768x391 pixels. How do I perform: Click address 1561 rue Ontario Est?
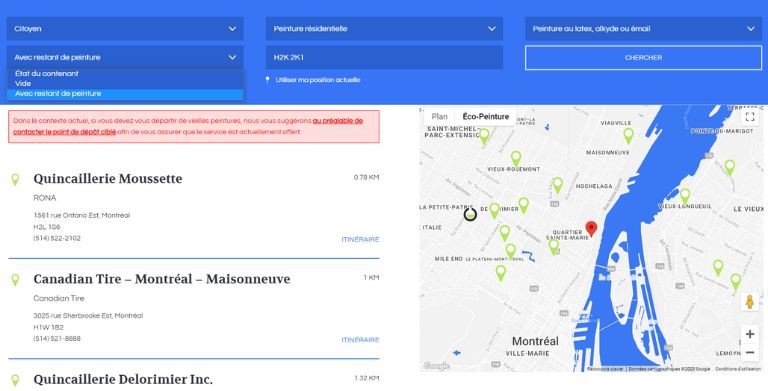point(81,215)
